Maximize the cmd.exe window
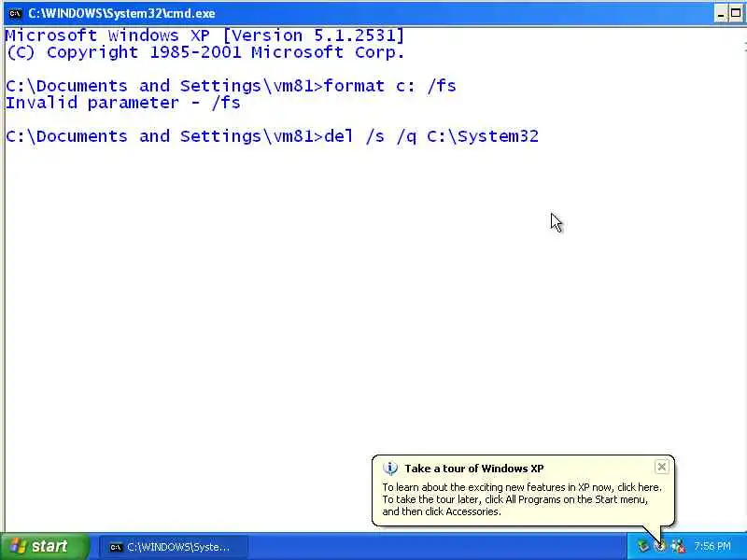Image resolution: width=747 pixels, height=560 pixels. [x=737, y=14]
